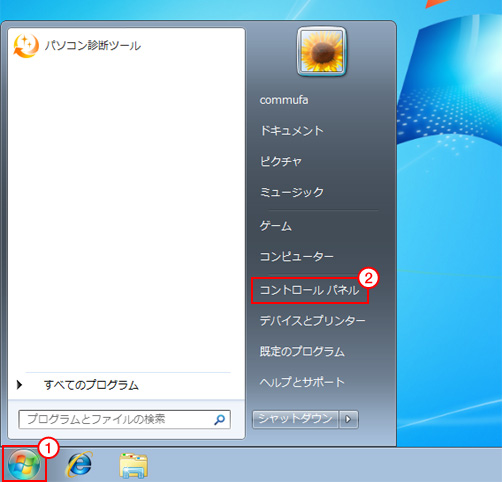This screenshot has height=482, width=502.
Task: Click into プログラムとファイルの検索 search field
Action: coord(124,419)
